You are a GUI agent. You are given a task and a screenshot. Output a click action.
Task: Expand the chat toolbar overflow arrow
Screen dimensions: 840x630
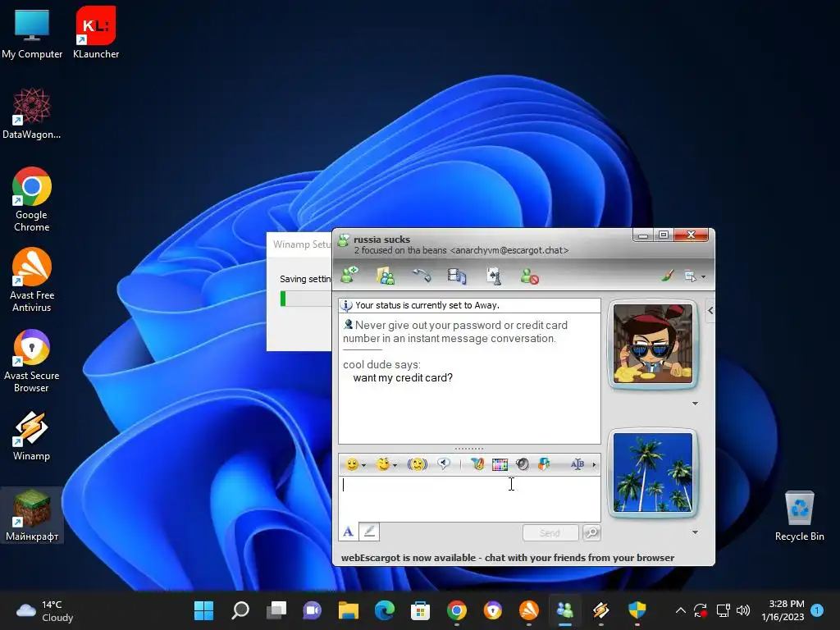click(x=594, y=464)
